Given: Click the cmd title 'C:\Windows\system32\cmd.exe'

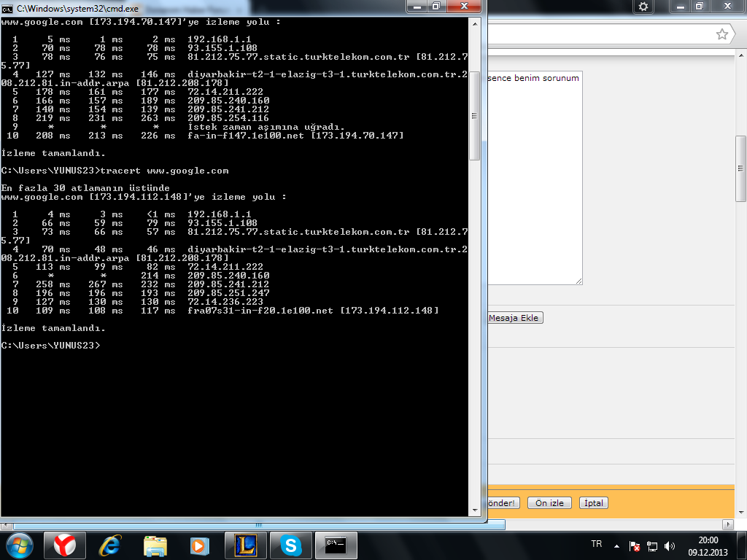Looking at the screenshot, I should click(77, 9).
